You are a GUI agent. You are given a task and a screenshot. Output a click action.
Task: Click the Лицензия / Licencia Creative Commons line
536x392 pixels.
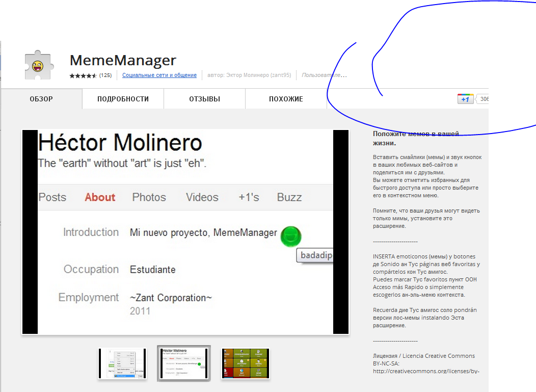click(x=424, y=356)
